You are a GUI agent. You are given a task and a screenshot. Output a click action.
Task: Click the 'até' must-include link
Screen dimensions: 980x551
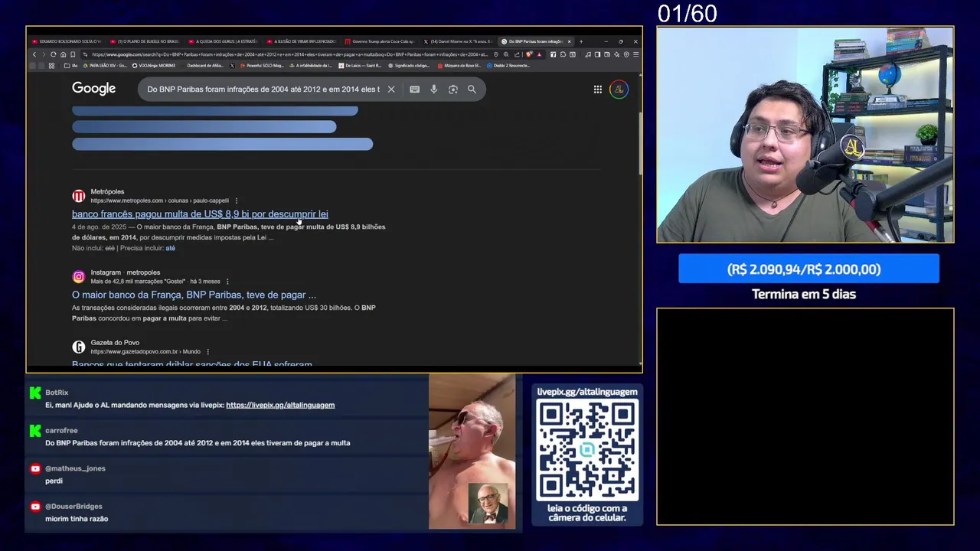[170, 248]
